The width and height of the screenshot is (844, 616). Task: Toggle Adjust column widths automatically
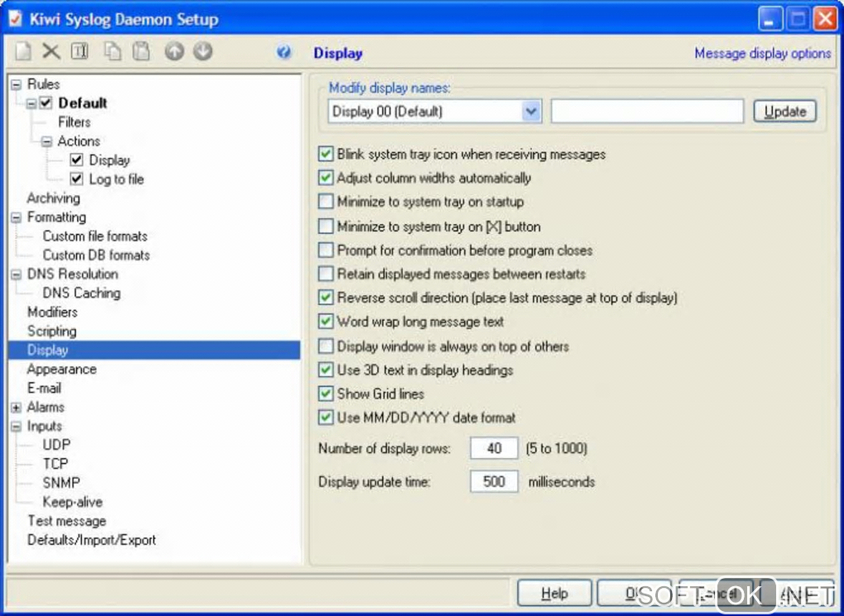click(326, 178)
